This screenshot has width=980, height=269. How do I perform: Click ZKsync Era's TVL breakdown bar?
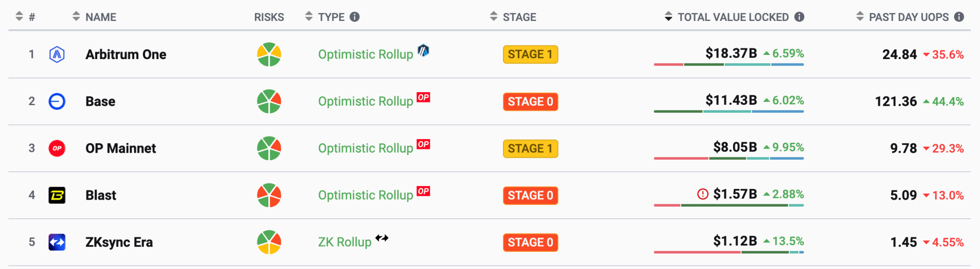click(728, 252)
